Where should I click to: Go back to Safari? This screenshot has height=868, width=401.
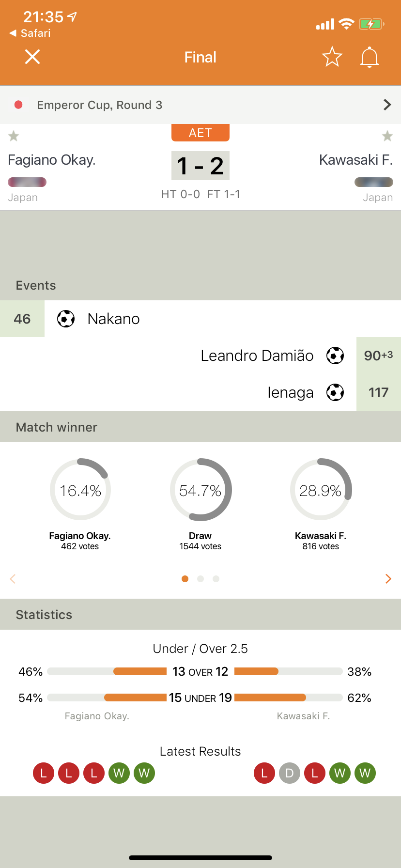point(30,33)
